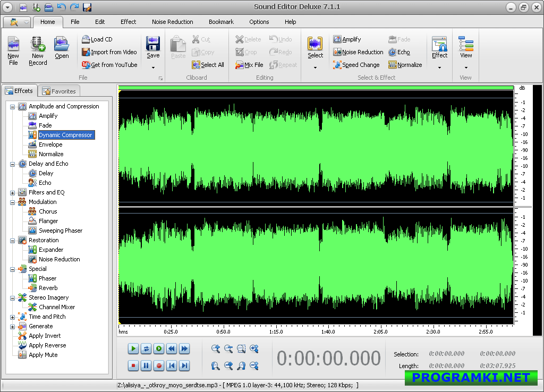The height and width of the screenshot is (392, 544).
Task: Click the 1:15.0 mark on timeline ruler
Action: pos(276,331)
